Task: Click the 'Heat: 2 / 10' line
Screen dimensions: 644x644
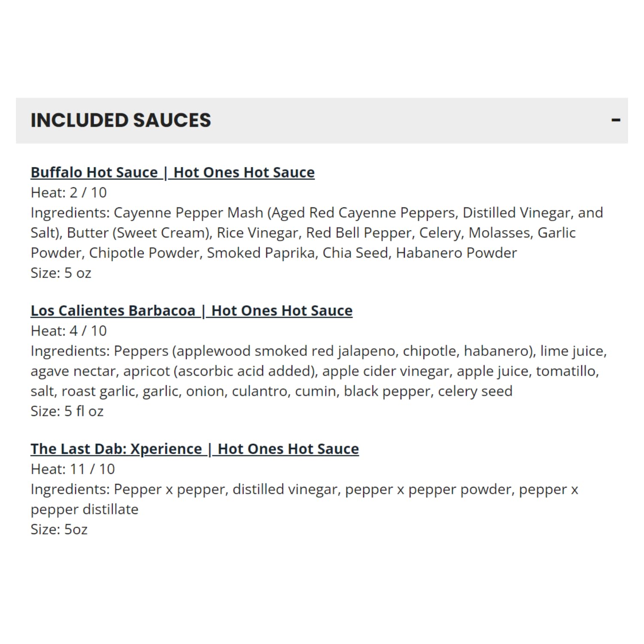Action: click(x=69, y=193)
